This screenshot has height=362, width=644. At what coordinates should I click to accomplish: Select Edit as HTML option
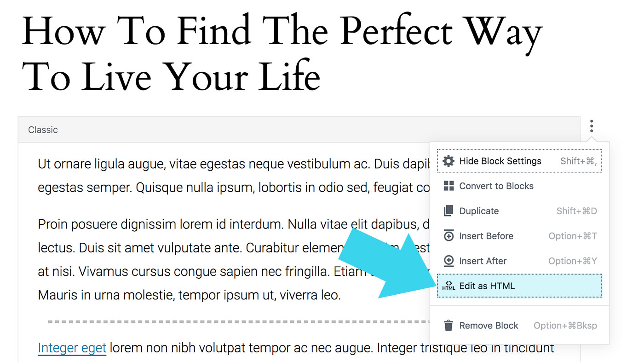tap(519, 286)
